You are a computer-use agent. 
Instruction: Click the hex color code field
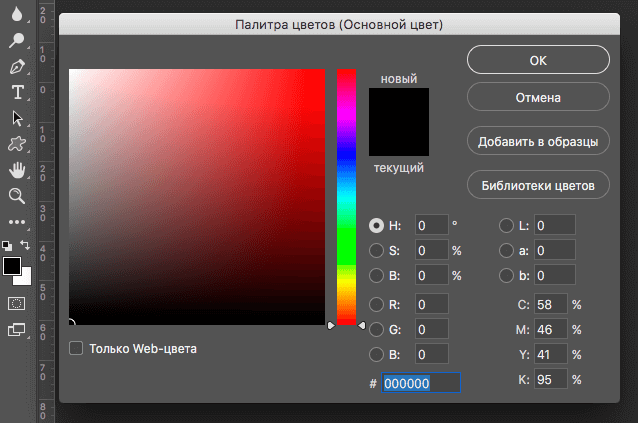(x=421, y=383)
